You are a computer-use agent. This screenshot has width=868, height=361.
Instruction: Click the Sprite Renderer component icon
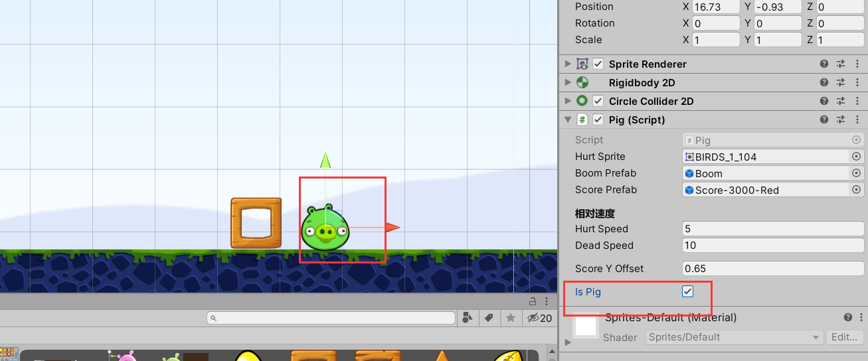click(x=582, y=64)
